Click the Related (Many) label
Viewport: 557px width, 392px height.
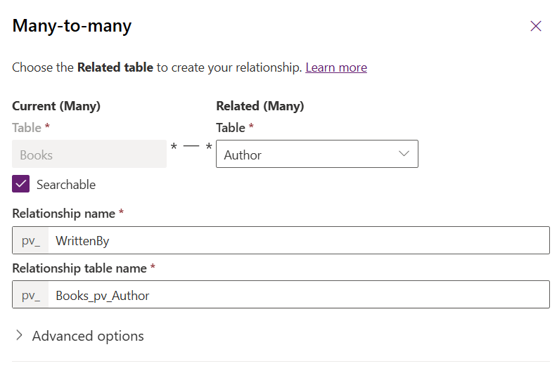[260, 106]
